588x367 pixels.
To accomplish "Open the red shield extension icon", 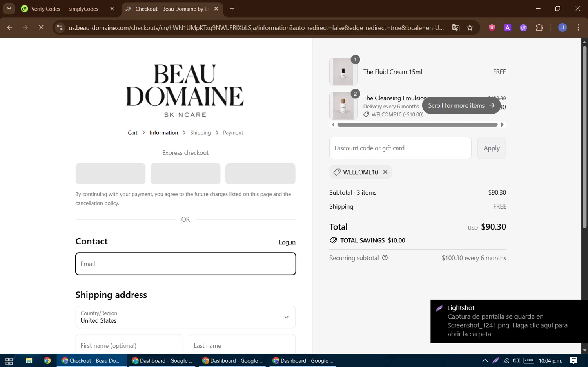I will pos(492,27).
